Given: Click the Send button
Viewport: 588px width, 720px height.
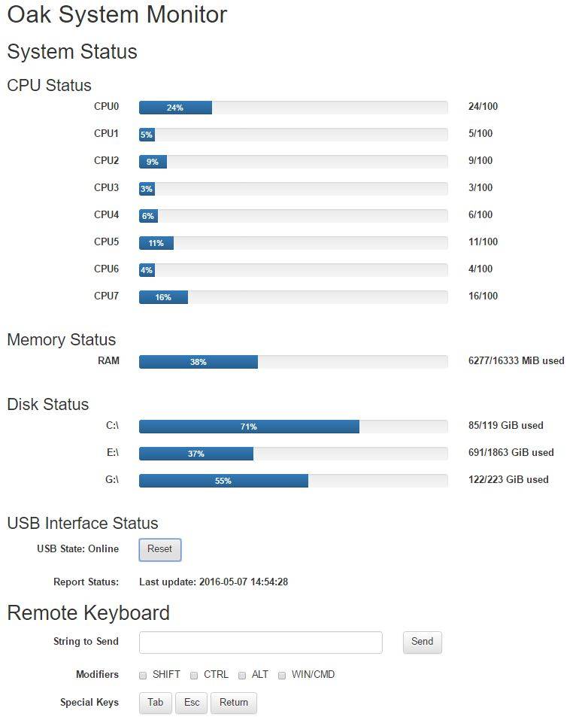Looking at the screenshot, I should point(423,642).
